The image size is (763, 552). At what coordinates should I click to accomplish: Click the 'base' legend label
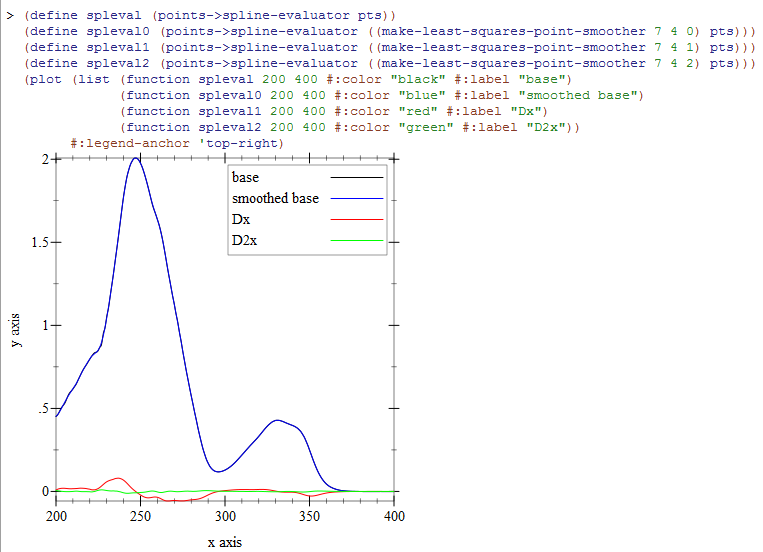click(245, 177)
